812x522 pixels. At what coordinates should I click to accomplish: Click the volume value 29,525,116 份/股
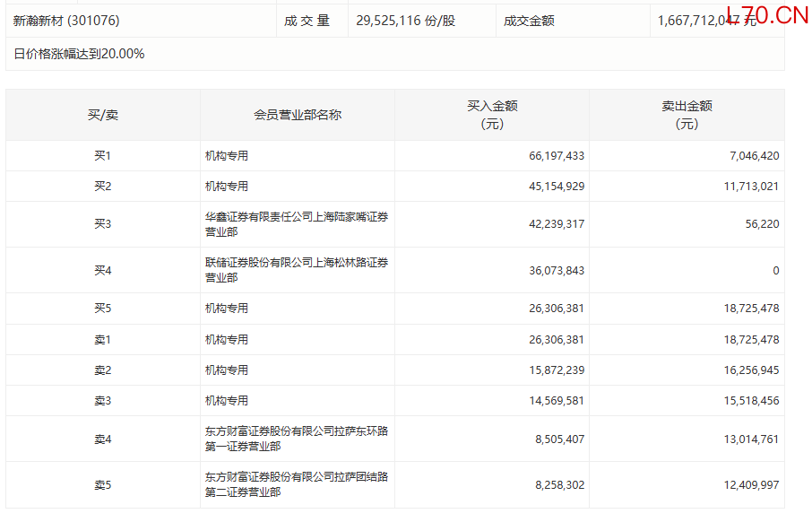pos(405,20)
